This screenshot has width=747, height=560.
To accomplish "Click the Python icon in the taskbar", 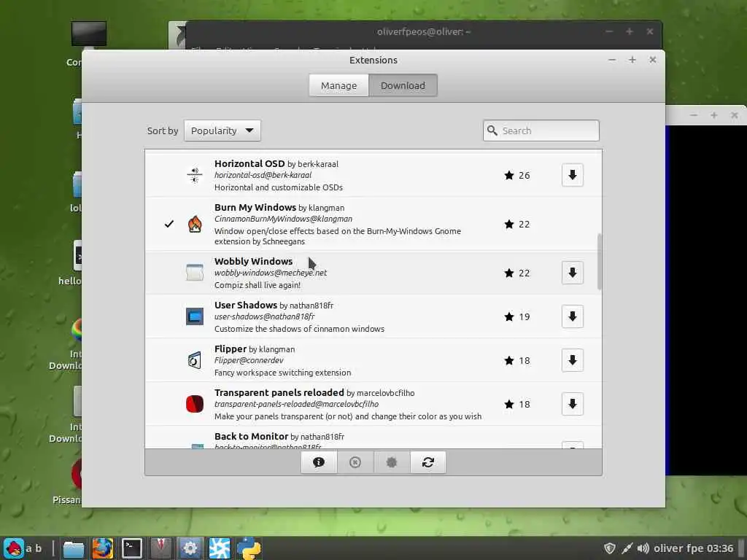I will coord(249,548).
